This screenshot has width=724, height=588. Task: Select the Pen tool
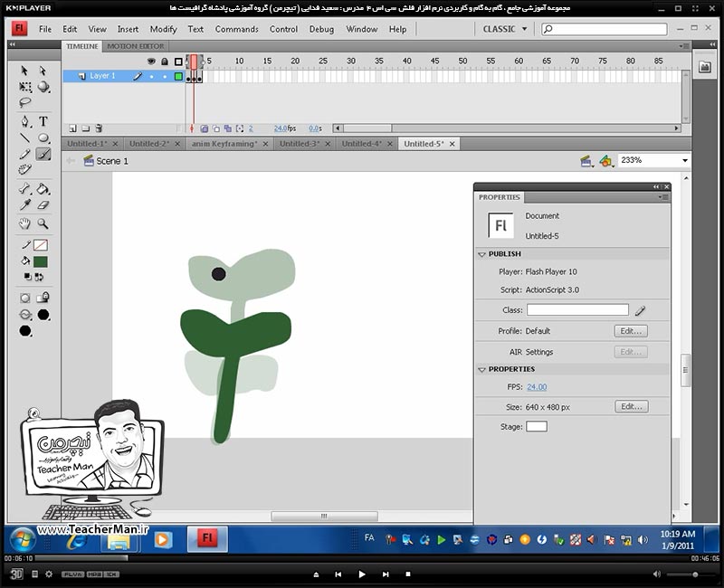(25, 121)
